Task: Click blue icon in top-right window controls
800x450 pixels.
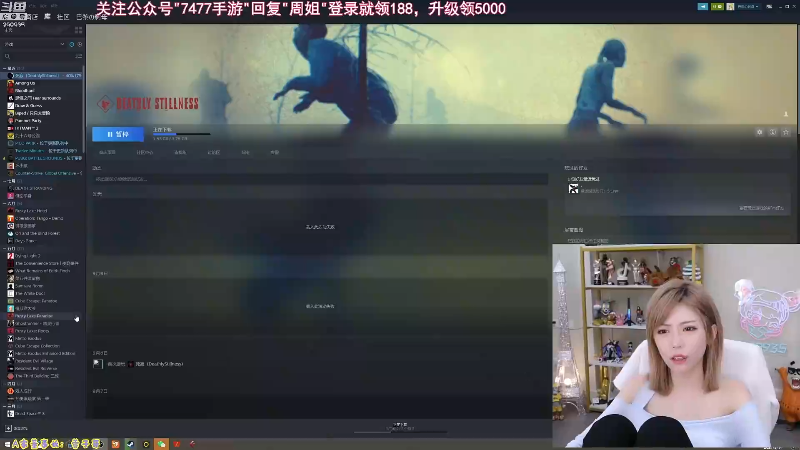Action: pyautogui.click(x=703, y=7)
